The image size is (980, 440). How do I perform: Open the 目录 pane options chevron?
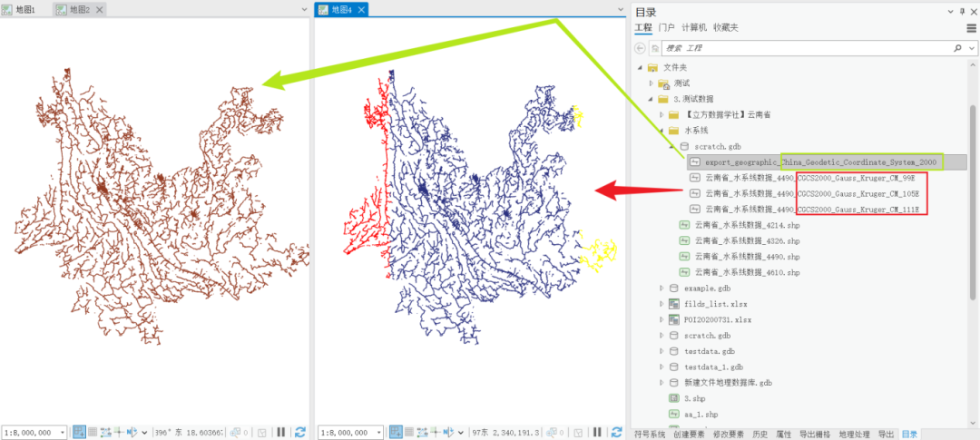(950, 11)
